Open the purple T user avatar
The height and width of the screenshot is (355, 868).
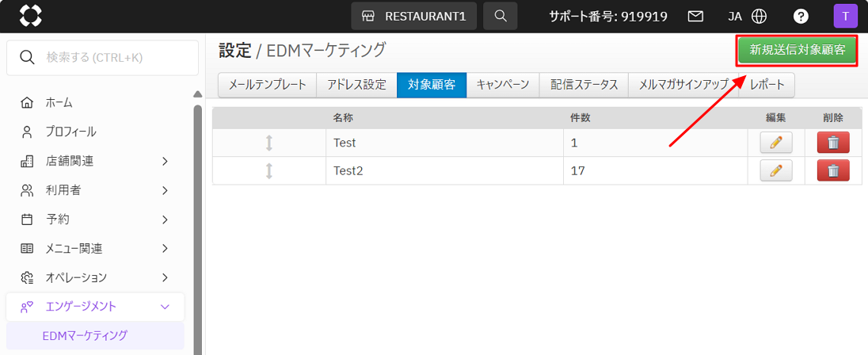[845, 16]
